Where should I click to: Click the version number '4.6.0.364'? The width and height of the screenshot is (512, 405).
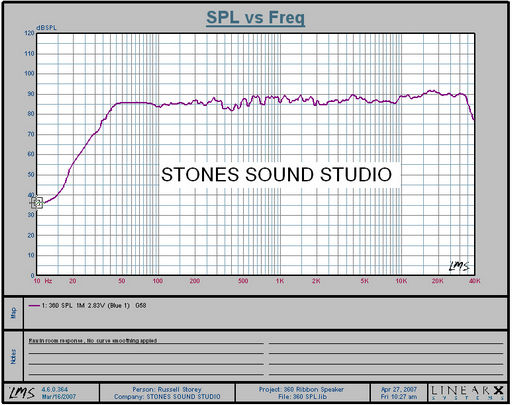[x=55, y=389]
